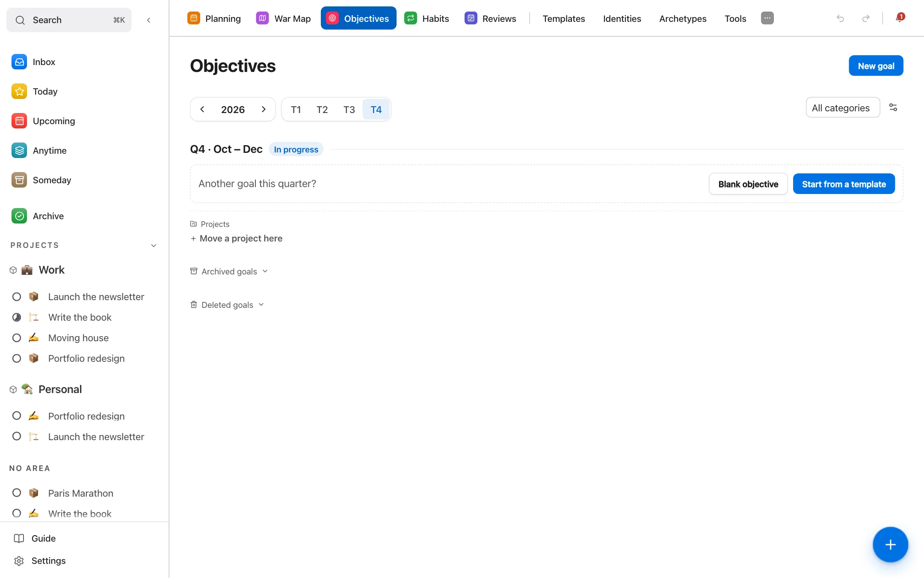Toggle Work's Write the book status circle
This screenshot has width=924, height=578.
tap(17, 317)
